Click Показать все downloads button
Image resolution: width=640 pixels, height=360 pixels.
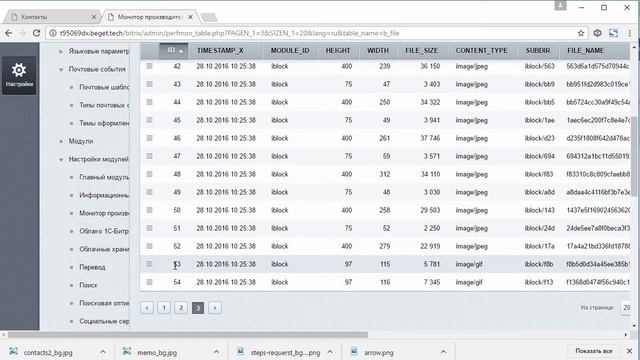594,351
